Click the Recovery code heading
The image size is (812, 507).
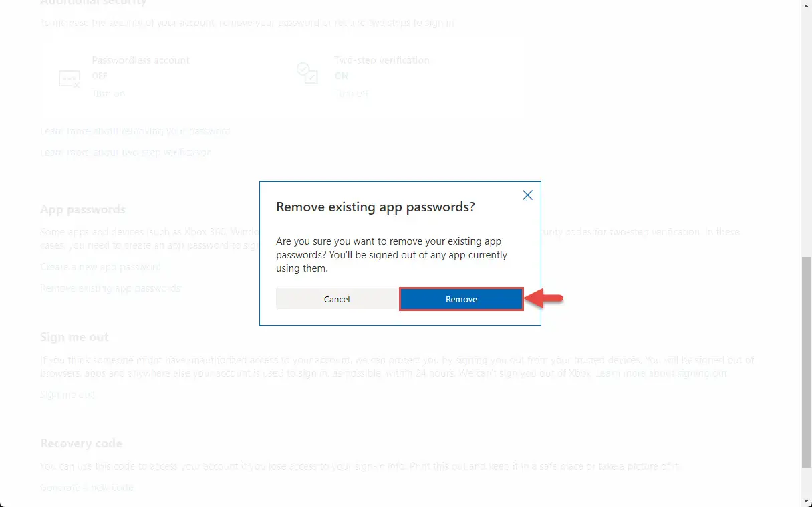pos(82,443)
